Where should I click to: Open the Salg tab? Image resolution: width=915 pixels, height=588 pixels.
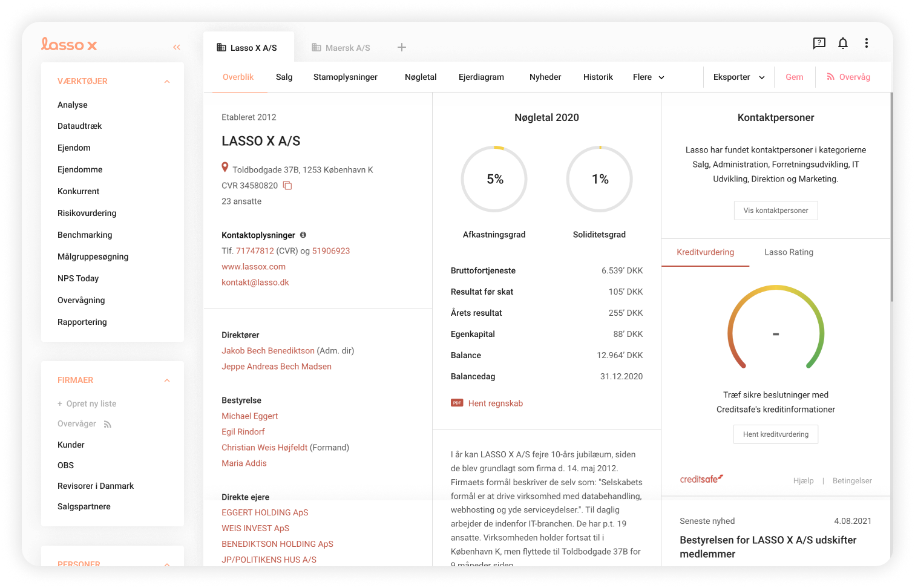(284, 77)
